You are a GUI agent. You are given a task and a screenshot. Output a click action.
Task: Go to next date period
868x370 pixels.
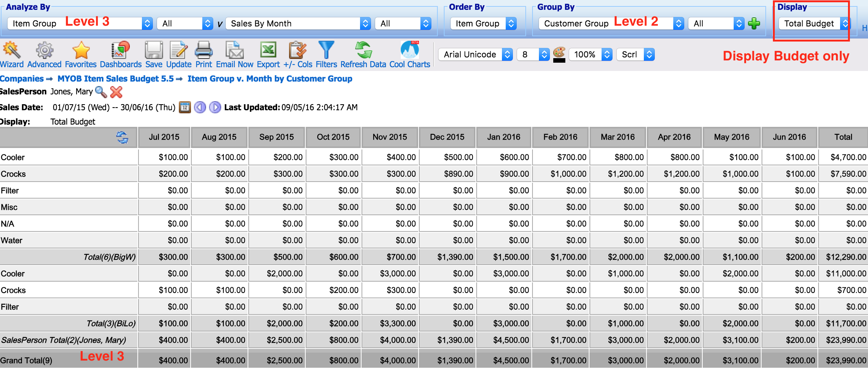tap(215, 107)
